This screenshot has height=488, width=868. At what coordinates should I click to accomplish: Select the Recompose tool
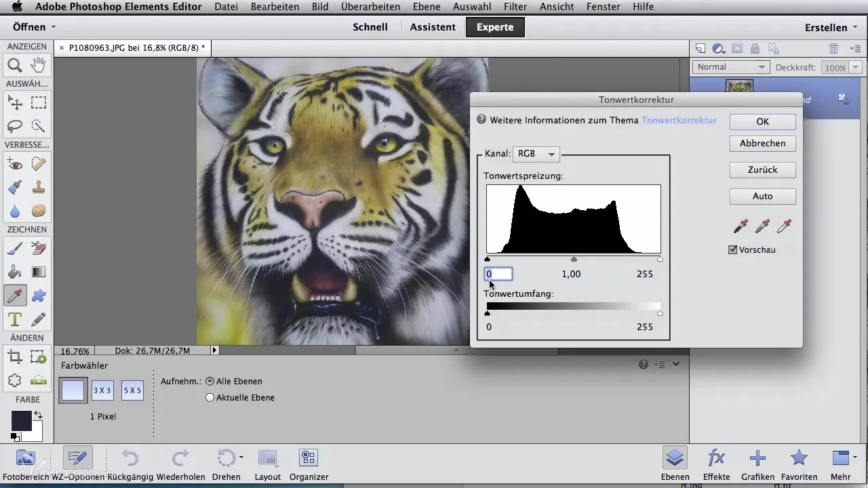(x=39, y=357)
